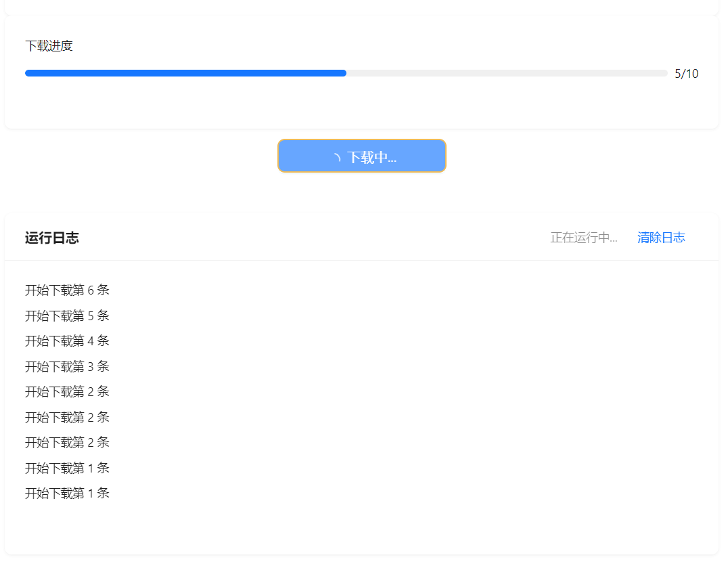Click the 5/10 progress counter
The image size is (728, 568).
tap(686, 74)
